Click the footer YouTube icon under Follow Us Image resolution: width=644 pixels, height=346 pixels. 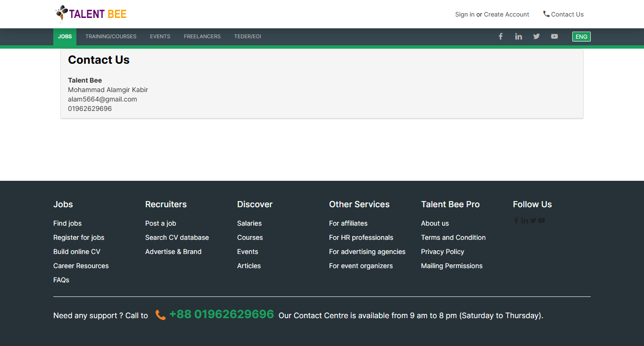542,220
